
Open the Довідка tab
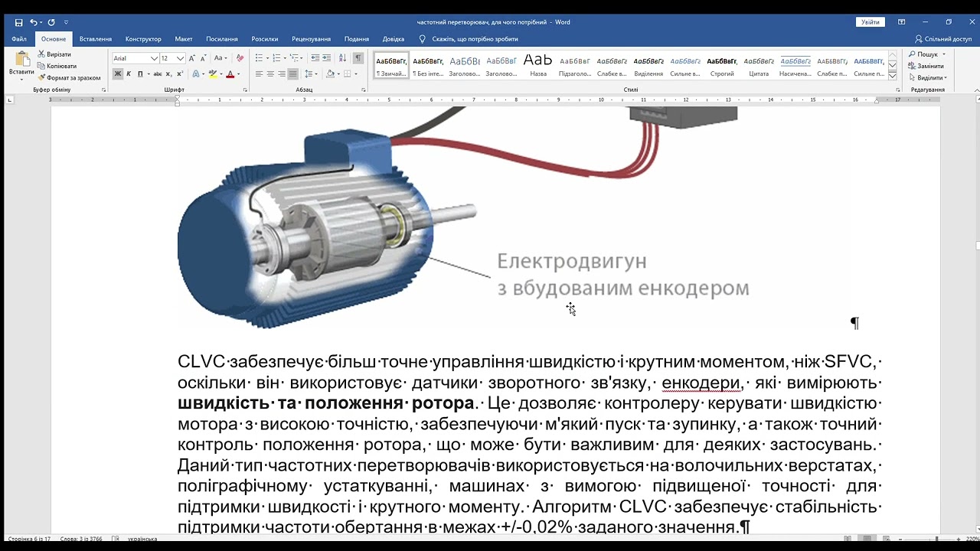[394, 39]
